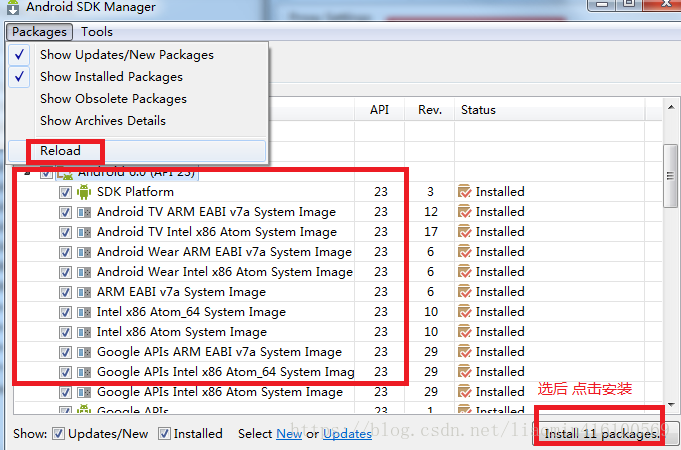681x450 pixels.
Task: Select the Android TV ARM EABI v7a System Image text
Action: pyautogui.click(x=216, y=212)
